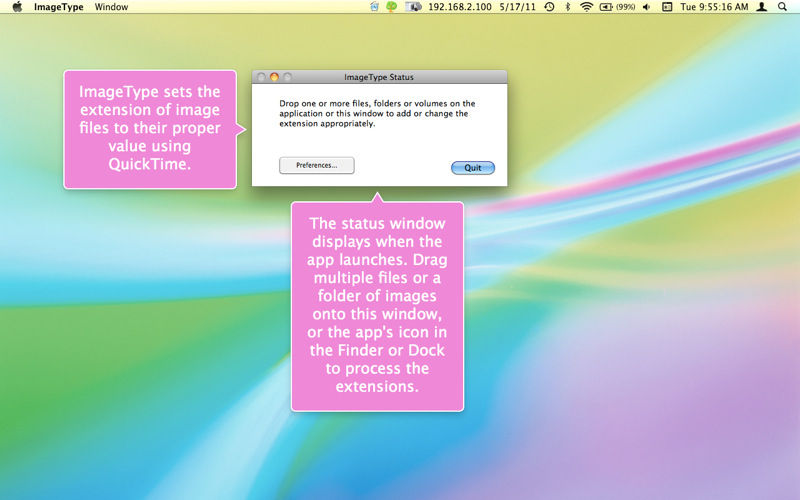This screenshot has height=500, width=800.
Task: Open the user account menu icon
Action: (762, 7)
